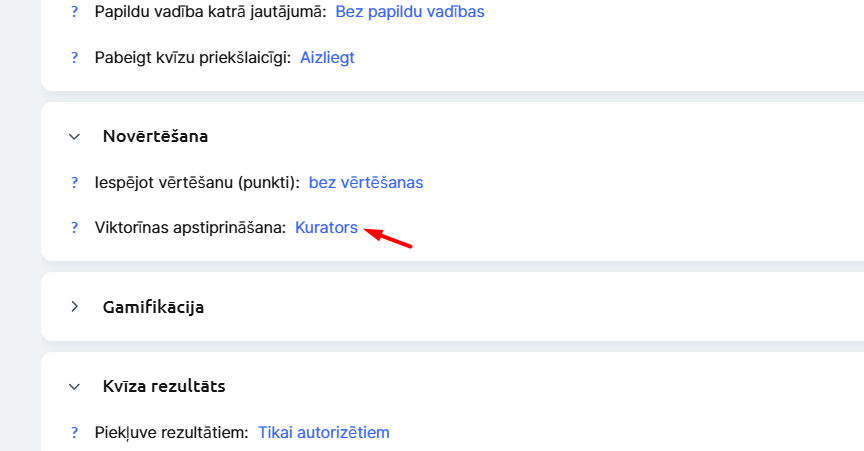Click the Kvīza rezultāts section title text
The height and width of the screenshot is (451, 864).
click(x=164, y=386)
